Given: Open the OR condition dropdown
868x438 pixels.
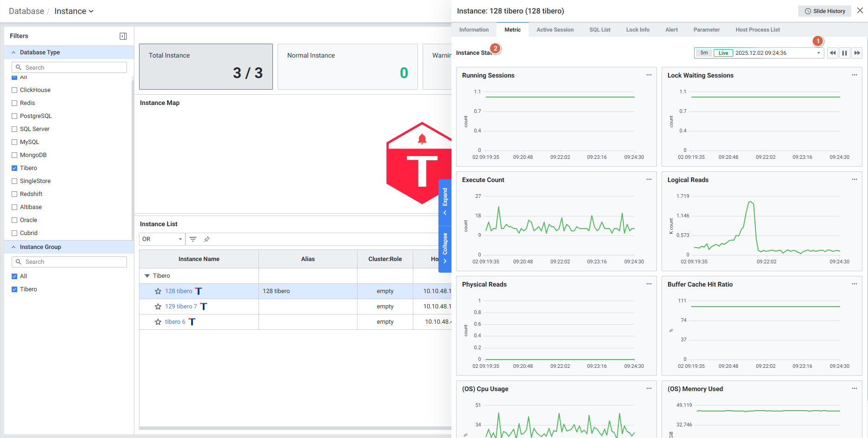Looking at the screenshot, I should coord(162,239).
